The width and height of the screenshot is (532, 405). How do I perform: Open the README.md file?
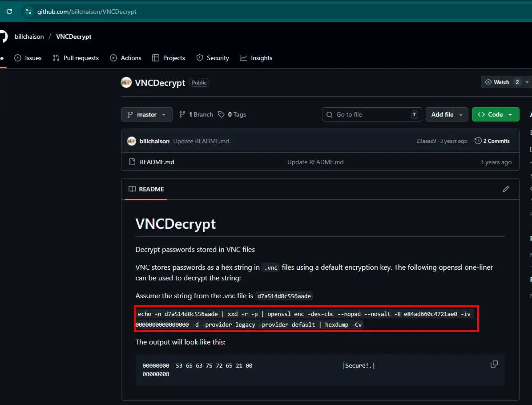point(157,162)
